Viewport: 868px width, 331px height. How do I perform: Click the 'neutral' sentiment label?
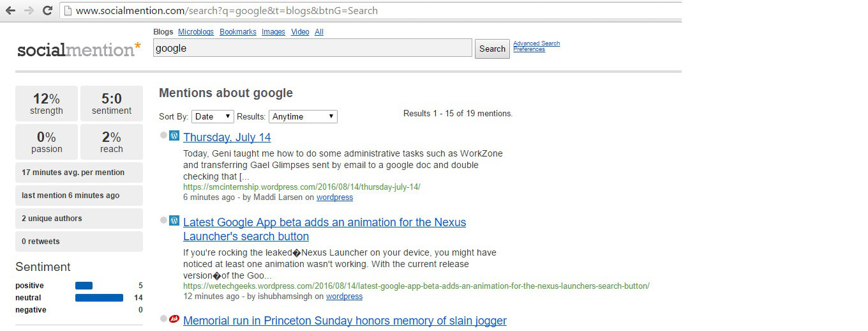[28, 298]
